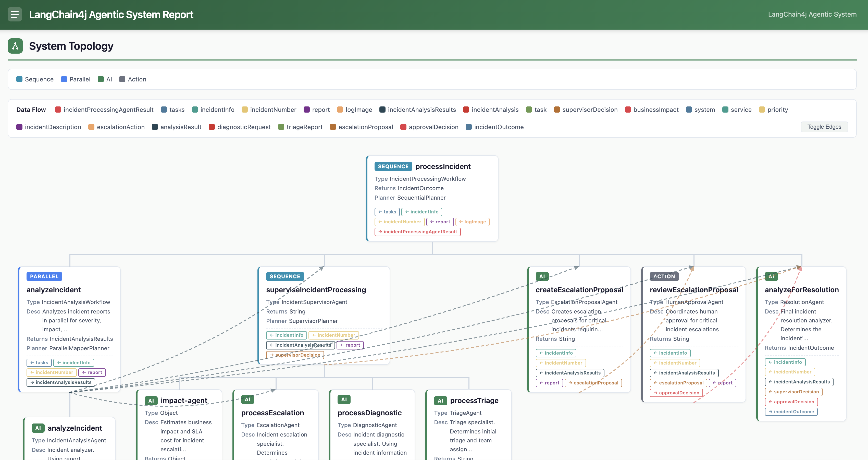Click the AI badge on processEscalation node
The height and width of the screenshot is (460, 868).
point(247,400)
